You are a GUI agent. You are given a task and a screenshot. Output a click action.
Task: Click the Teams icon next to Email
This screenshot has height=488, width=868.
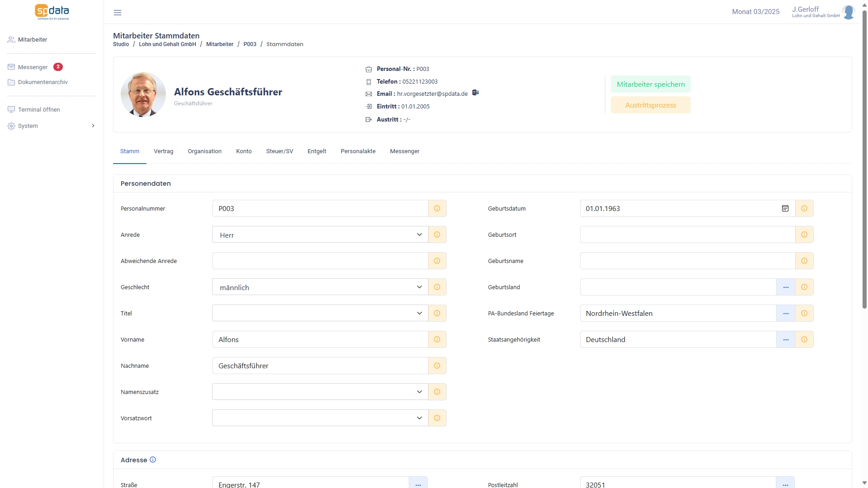(x=475, y=93)
